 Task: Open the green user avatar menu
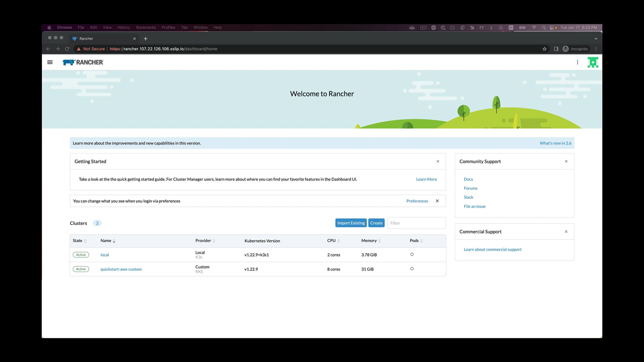click(593, 62)
